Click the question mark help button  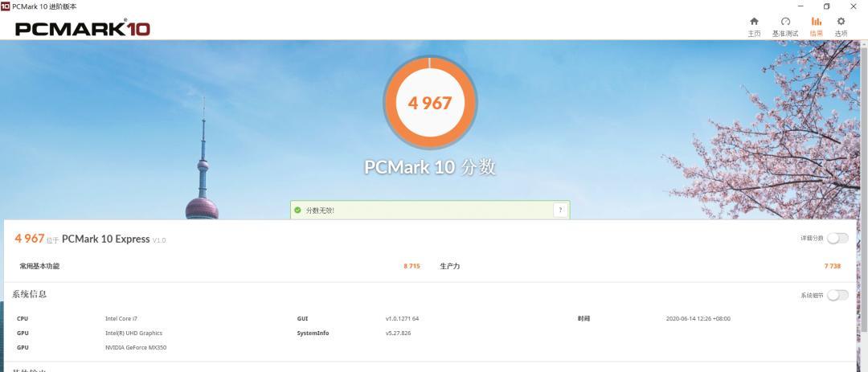[559, 211]
